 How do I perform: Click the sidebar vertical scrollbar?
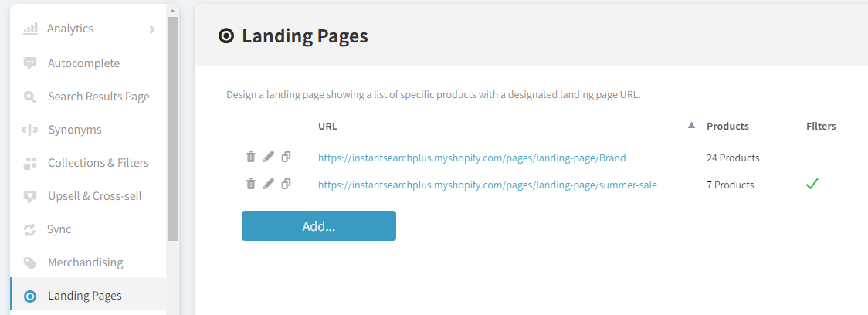pyautogui.click(x=173, y=128)
